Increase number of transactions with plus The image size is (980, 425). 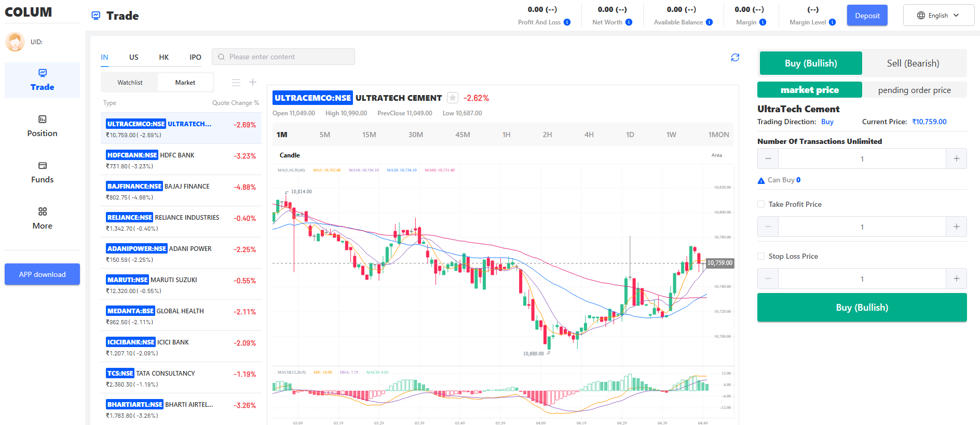pyautogui.click(x=956, y=158)
